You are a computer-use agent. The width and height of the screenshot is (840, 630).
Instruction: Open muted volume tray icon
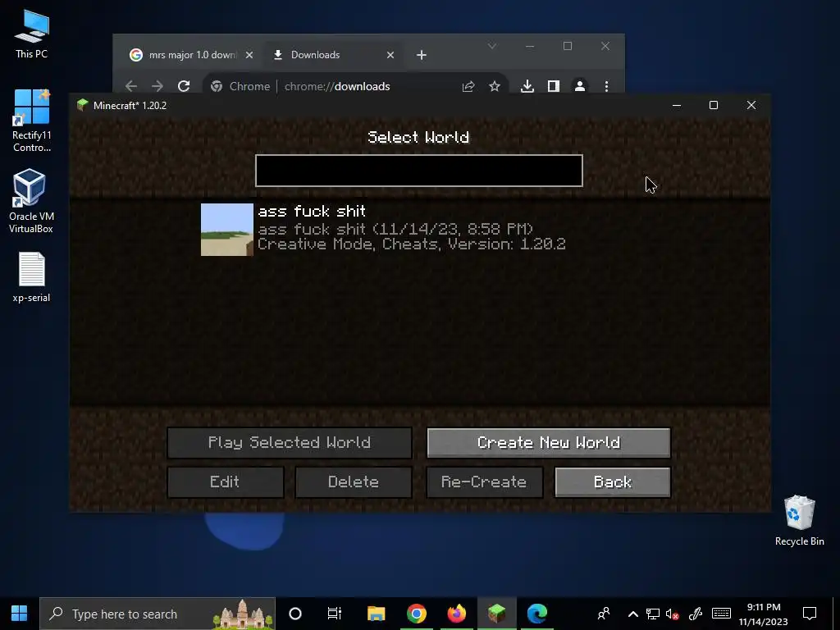click(673, 614)
